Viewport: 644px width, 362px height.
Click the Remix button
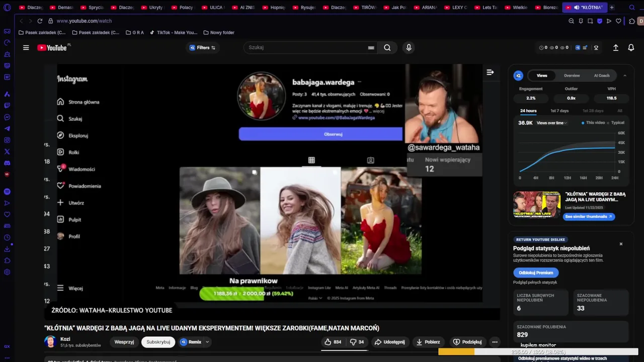191,342
